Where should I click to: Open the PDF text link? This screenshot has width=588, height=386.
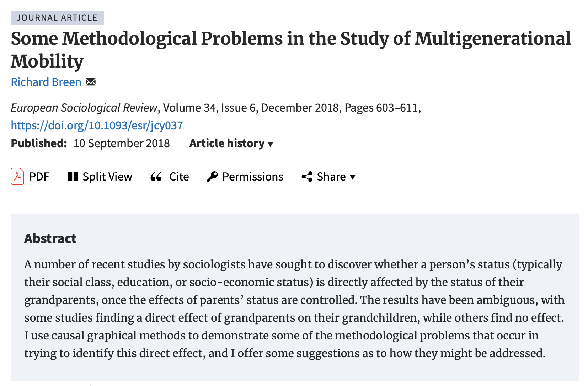[39, 177]
